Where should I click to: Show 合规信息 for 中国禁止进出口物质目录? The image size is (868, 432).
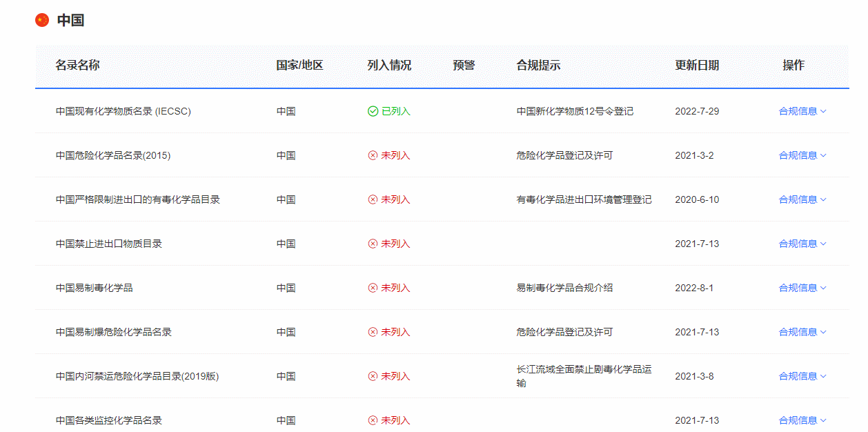[802, 244]
